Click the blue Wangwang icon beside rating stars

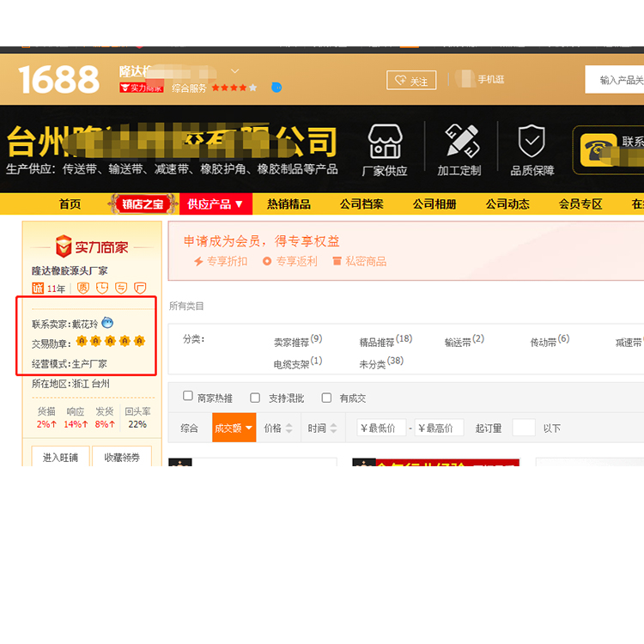pyautogui.click(x=276, y=88)
